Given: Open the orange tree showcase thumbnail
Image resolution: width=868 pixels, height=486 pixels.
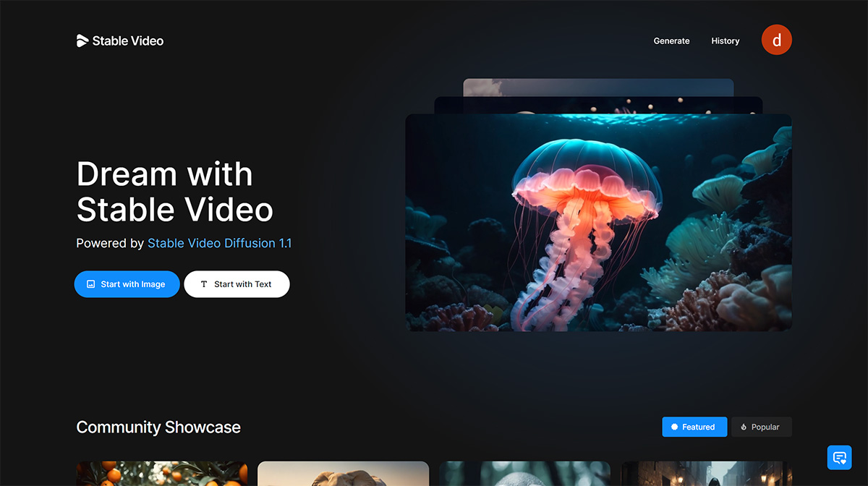Looking at the screenshot, I should (161, 474).
